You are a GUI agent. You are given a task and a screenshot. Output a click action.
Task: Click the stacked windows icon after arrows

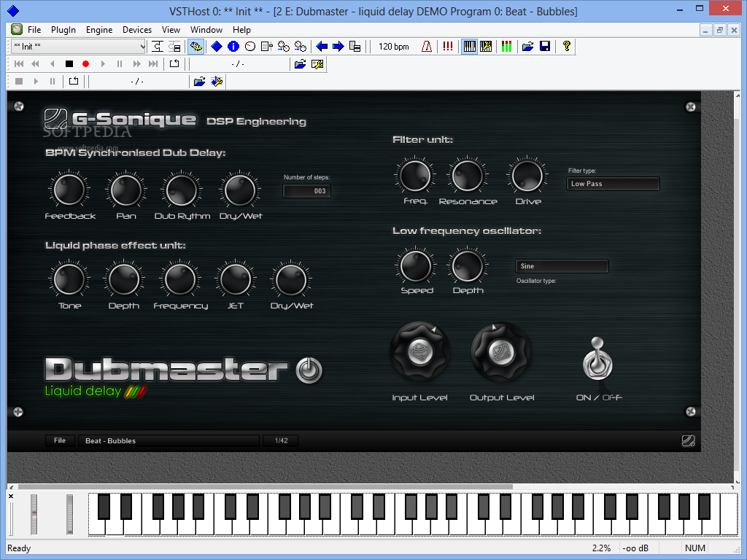click(x=355, y=46)
